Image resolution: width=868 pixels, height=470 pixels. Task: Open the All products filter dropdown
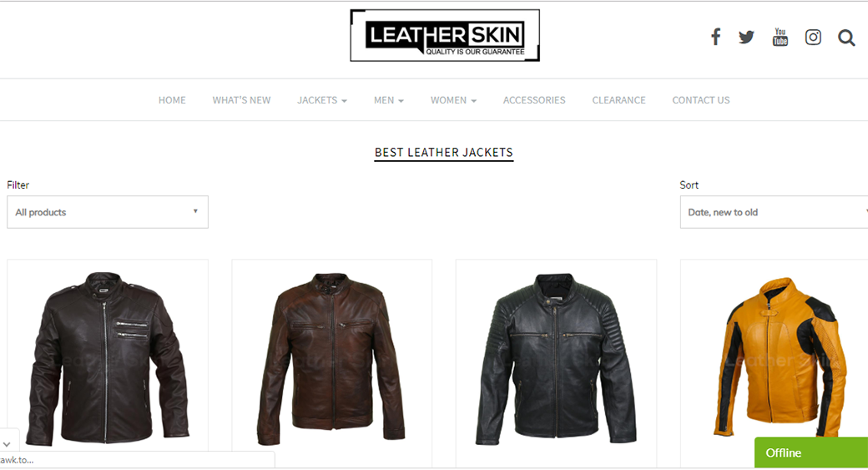[108, 212]
